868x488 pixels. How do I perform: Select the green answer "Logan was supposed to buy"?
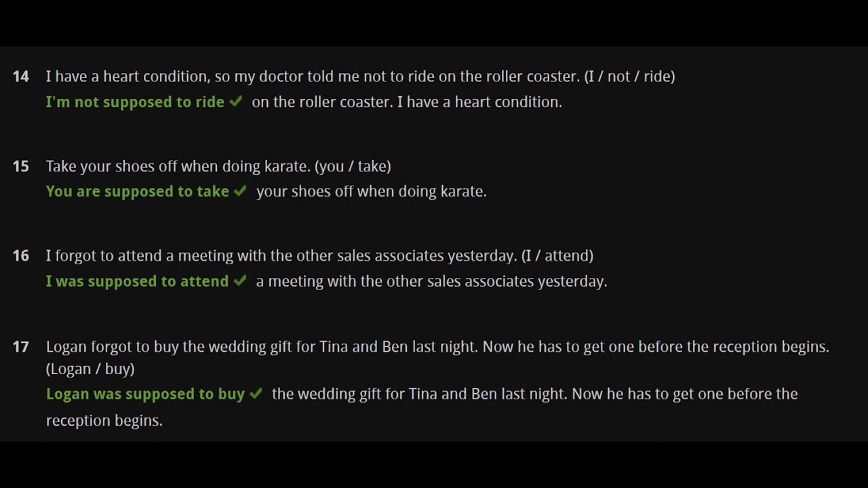pos(145,394)
